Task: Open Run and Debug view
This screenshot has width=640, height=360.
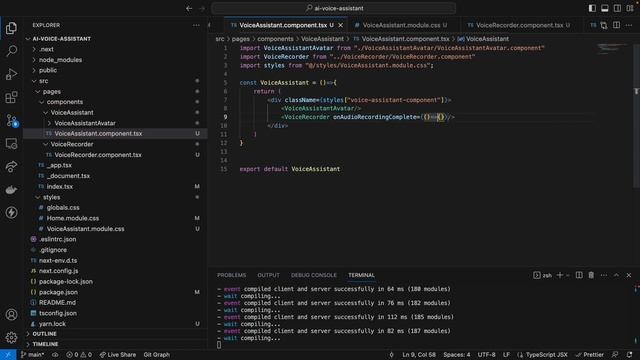Action: pyautogui.click(x=11, y=74)
